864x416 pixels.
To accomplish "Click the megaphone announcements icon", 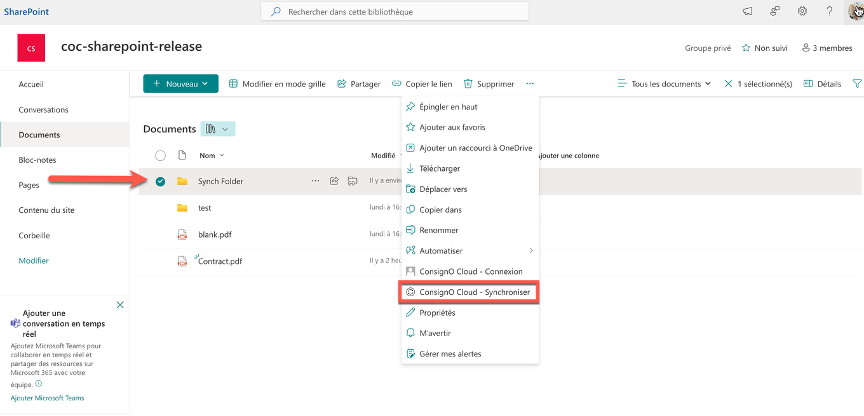I will coord(747,11).
